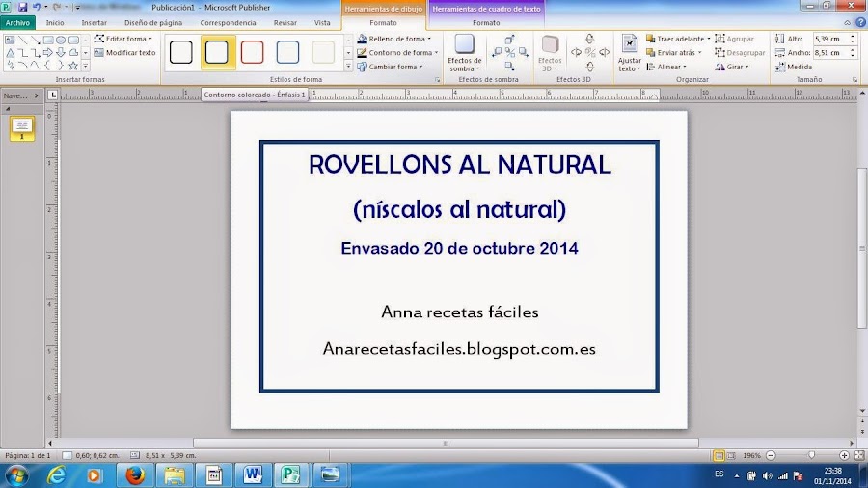Expand the Insertar formas shapes gallery
The height and width of the screenshot is (488, 868).
pos(85,66)
